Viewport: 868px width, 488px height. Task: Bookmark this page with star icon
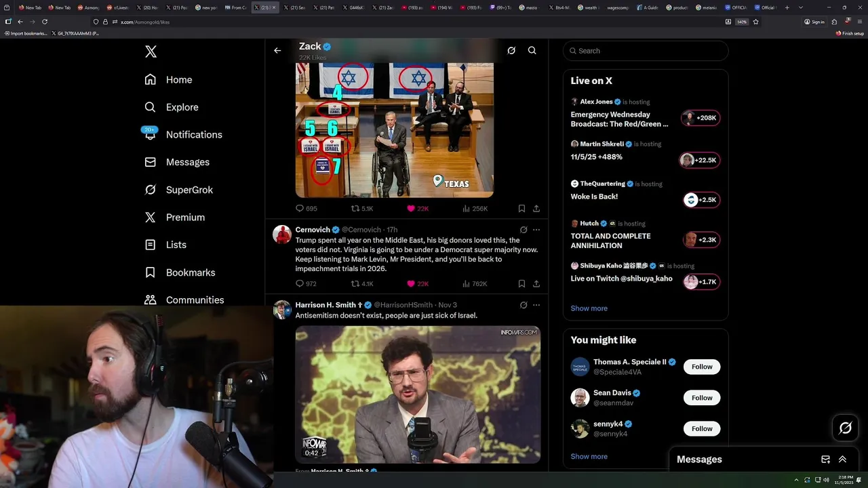pyautogui.click(x=755, y=22)
